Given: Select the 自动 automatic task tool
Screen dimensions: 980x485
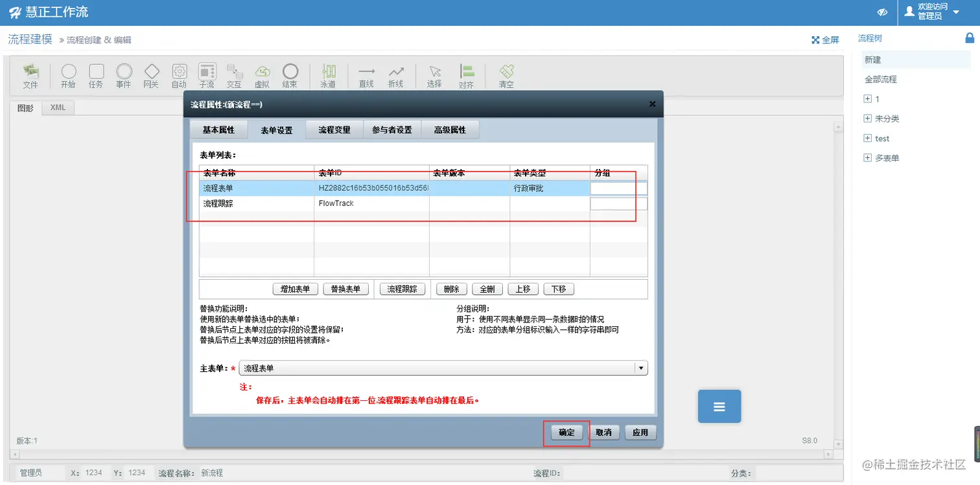Looking at the screenshot, I should tap(180, 76).
